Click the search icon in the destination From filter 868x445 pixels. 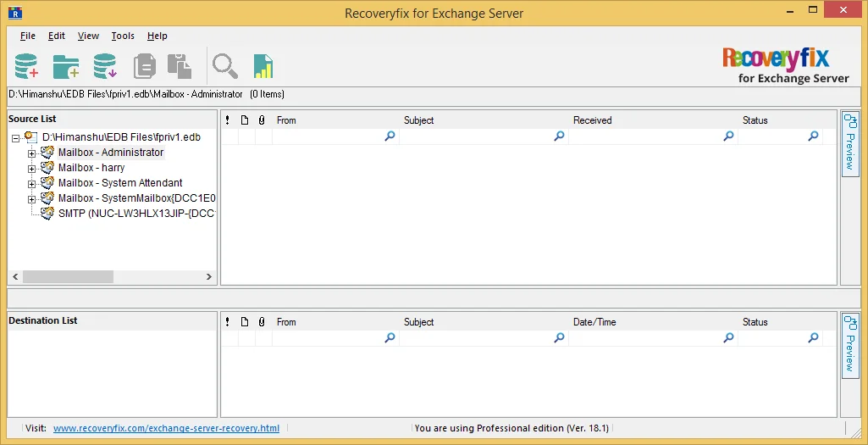[390, 337]
